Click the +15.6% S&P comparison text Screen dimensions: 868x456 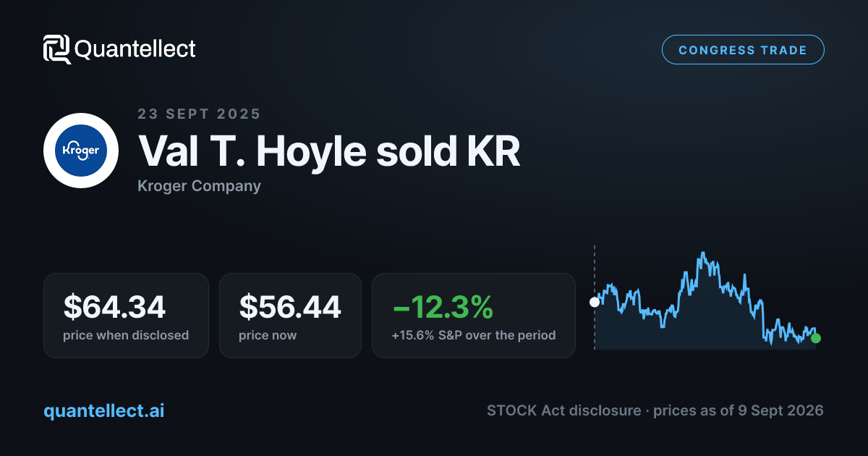click(474, 335)
